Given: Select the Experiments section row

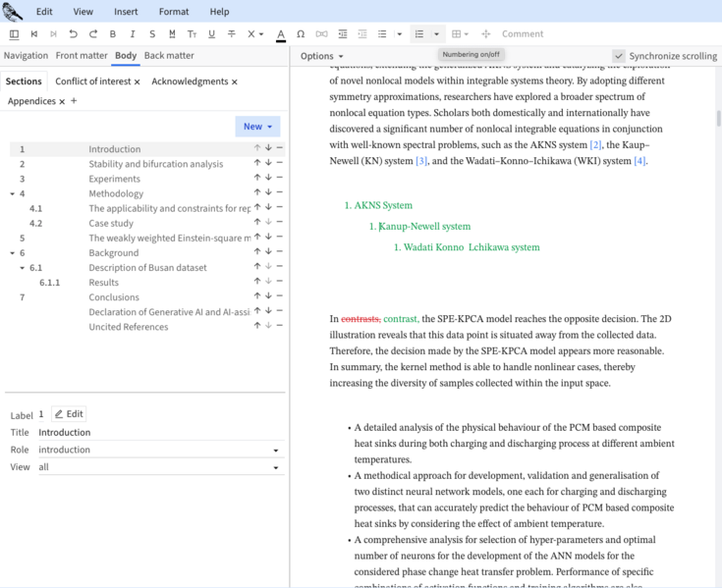Looking at the screenshot, I should (147, 179).
